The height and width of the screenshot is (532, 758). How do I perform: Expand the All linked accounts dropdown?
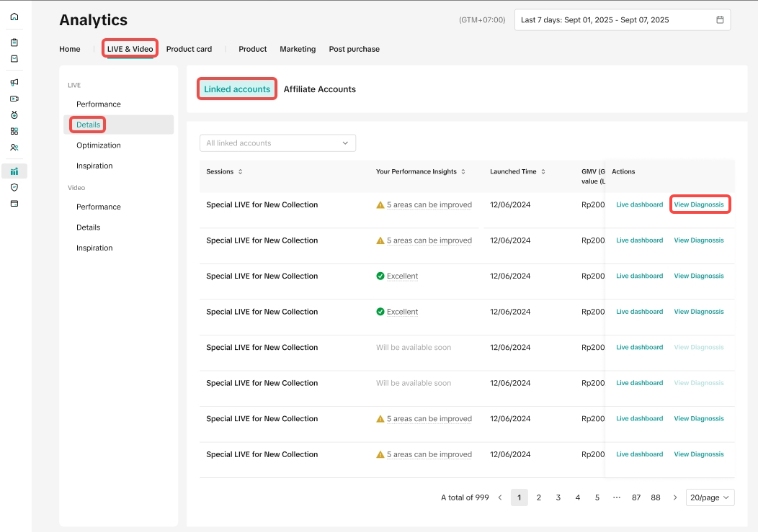point(277,143)
